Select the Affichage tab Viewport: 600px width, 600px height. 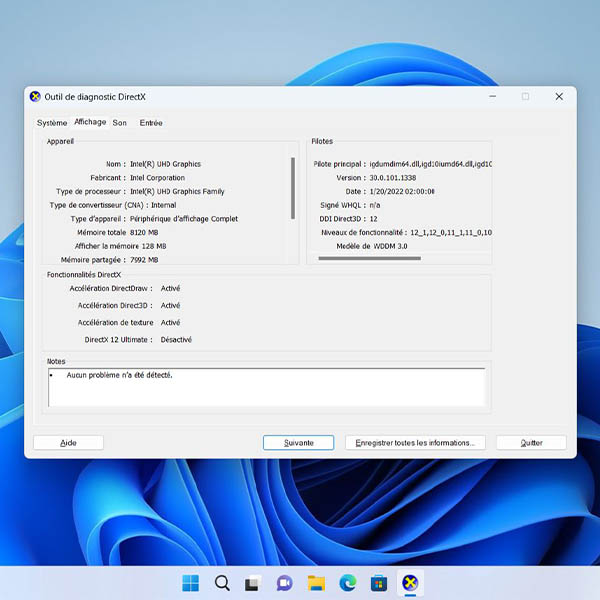click(90, 122)
